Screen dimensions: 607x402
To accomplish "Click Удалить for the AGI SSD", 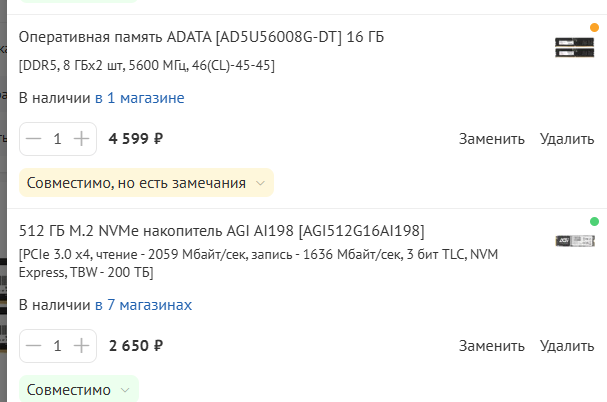I will pos(567,346).
